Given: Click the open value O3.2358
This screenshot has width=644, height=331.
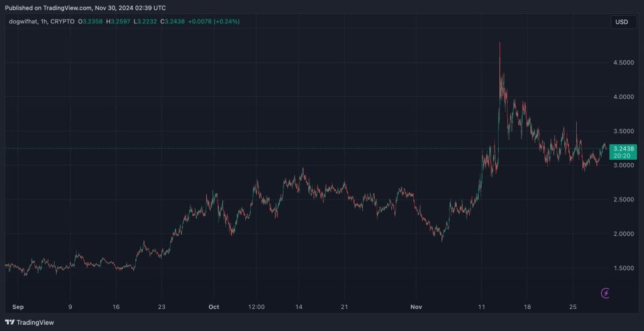Looking at the screenshot, I should coord(91,21).
